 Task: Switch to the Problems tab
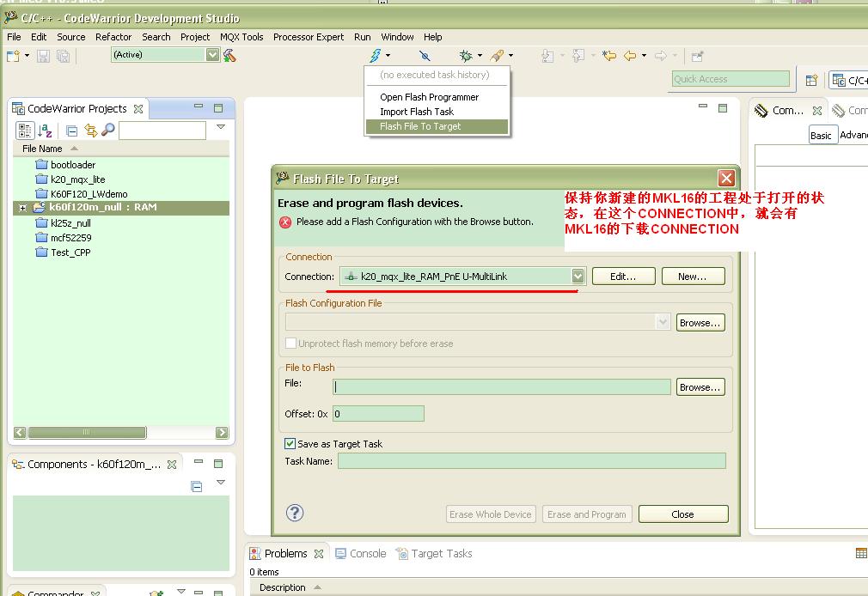285,553
